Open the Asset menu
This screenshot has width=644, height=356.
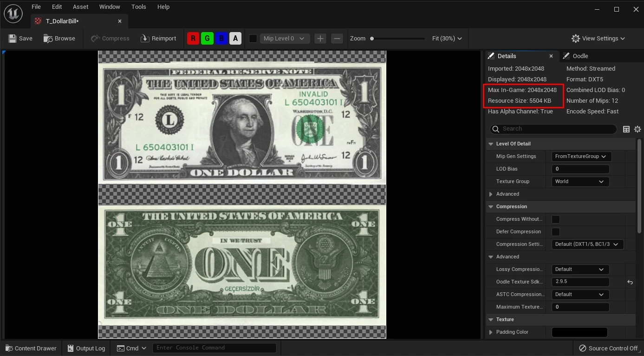click(x=80, y=7)
